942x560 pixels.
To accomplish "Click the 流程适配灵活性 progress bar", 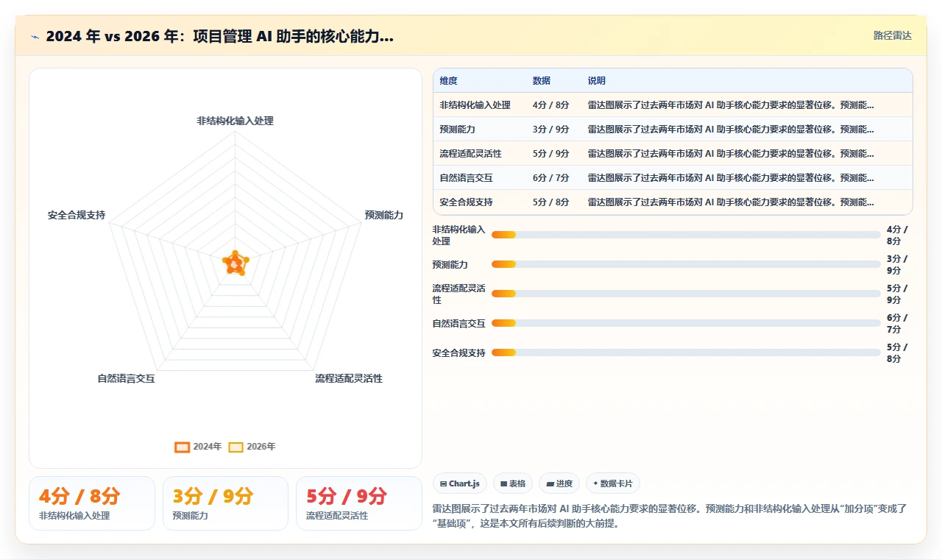I will click(x=686, y=294).
